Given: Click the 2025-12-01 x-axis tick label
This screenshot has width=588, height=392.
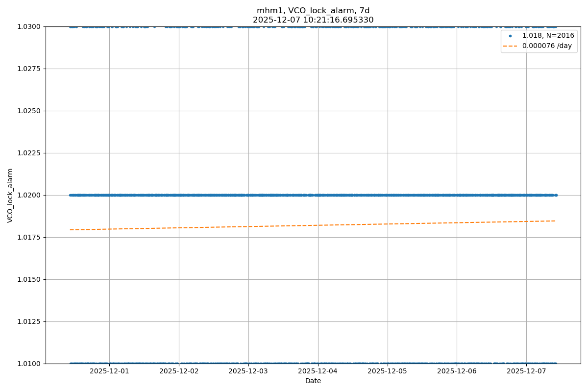Looking at the screenshot, I should (x=109, y=371).
